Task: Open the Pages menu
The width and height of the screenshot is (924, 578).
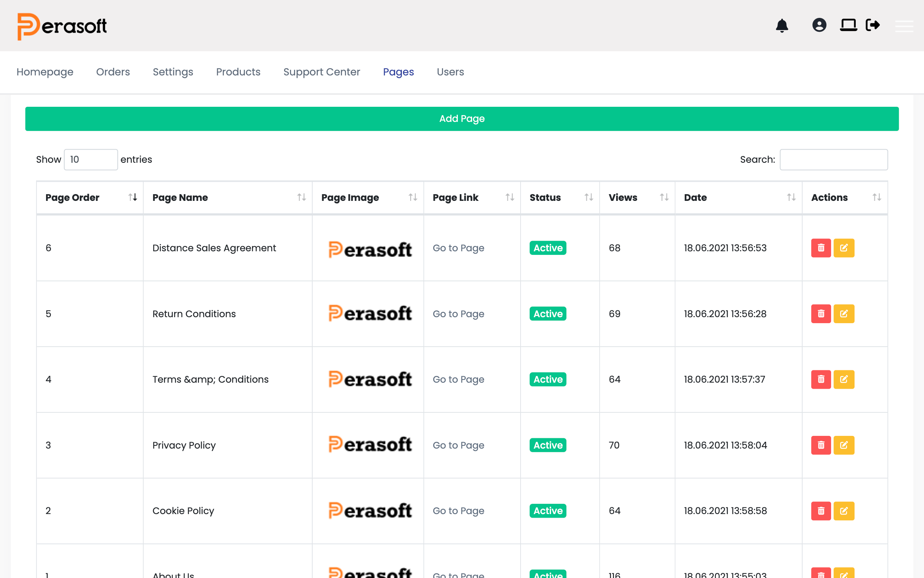Action: [398, 72]
